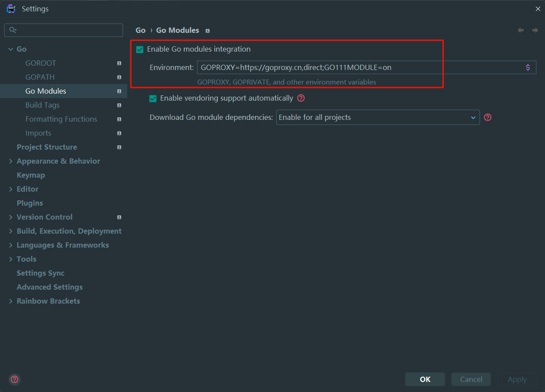Collapse the Go settings tree node
This screenshot has height=392, width=545.
pyautogui.click(x=11, y=49)
